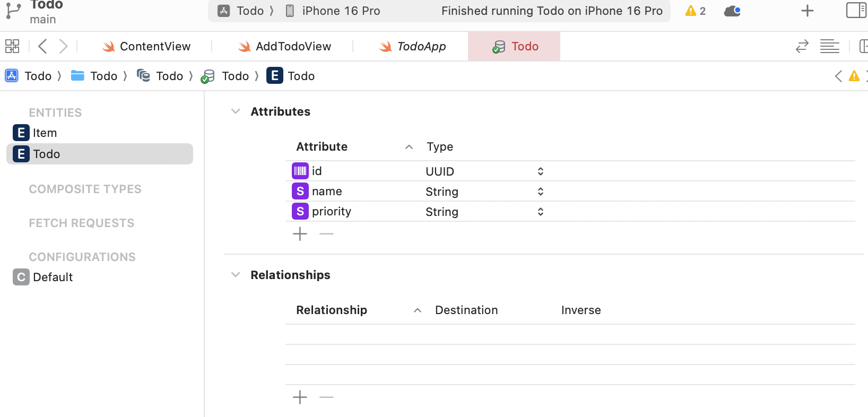Click the warnings indicator showing 2 issues
The image size is (868, 417).
[x=695, y=11]
